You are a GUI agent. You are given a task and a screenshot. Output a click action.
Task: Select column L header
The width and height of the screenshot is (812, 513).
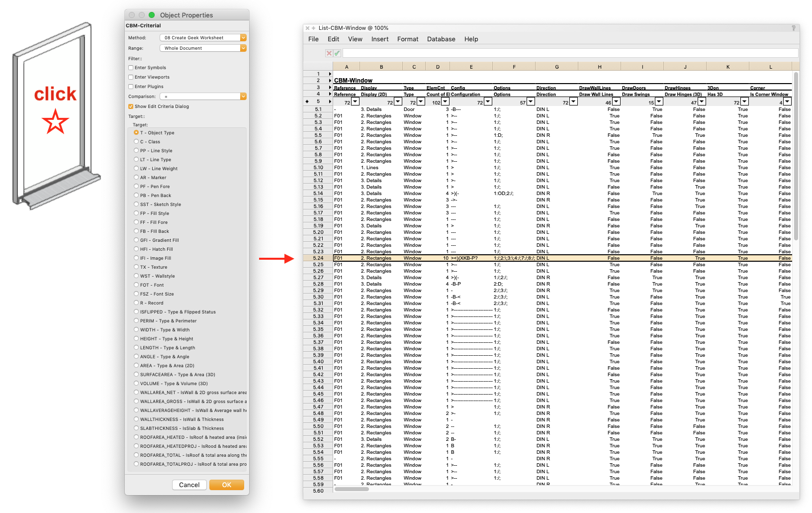(771, 67)
